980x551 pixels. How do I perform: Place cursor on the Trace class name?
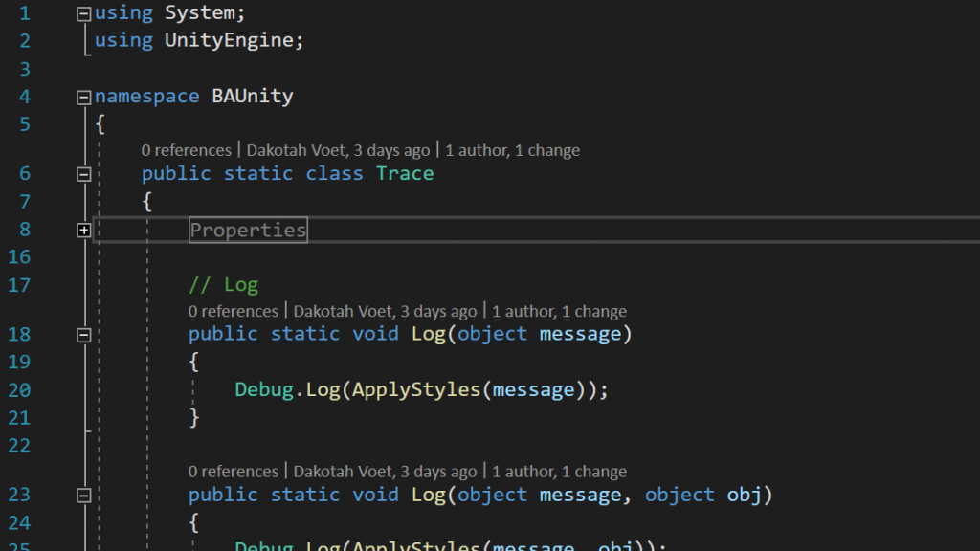tap(405, 174)
